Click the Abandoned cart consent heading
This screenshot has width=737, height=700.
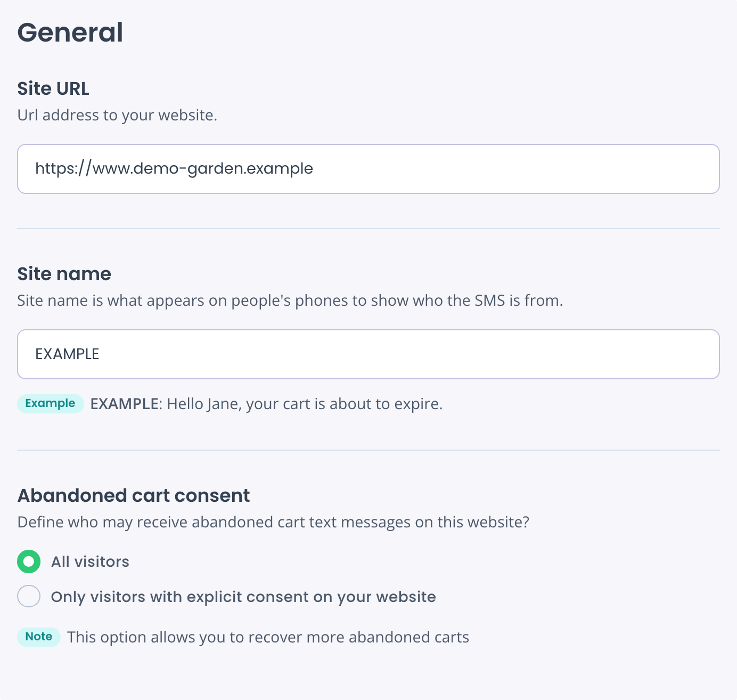pyautogui.click(x=134, y=495)
